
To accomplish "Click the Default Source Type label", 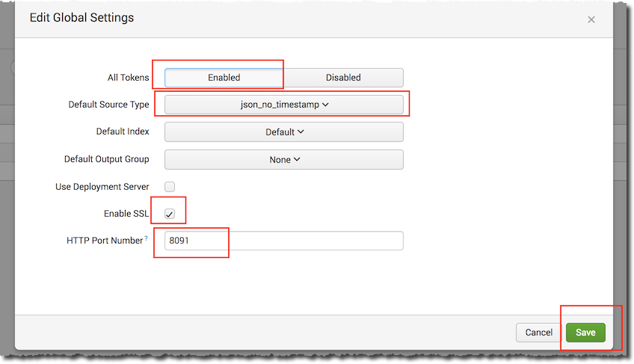I will [108, 105].
